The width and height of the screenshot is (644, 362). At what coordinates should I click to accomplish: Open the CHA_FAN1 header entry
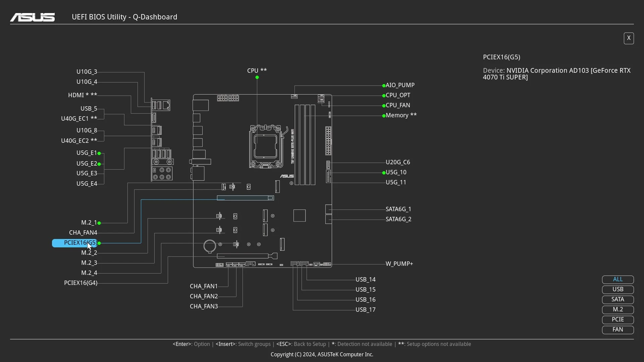(204, 286)
